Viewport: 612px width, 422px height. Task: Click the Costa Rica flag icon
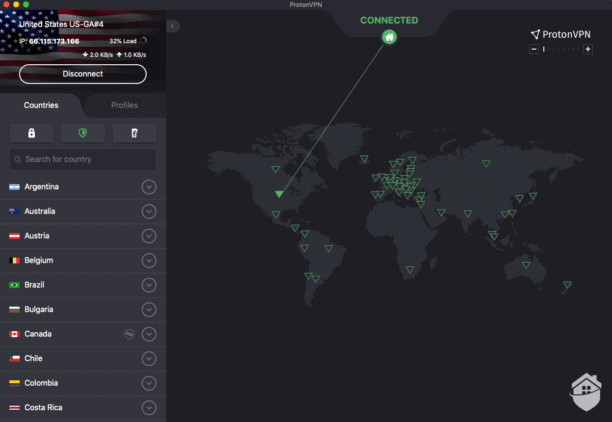(14, 408)
